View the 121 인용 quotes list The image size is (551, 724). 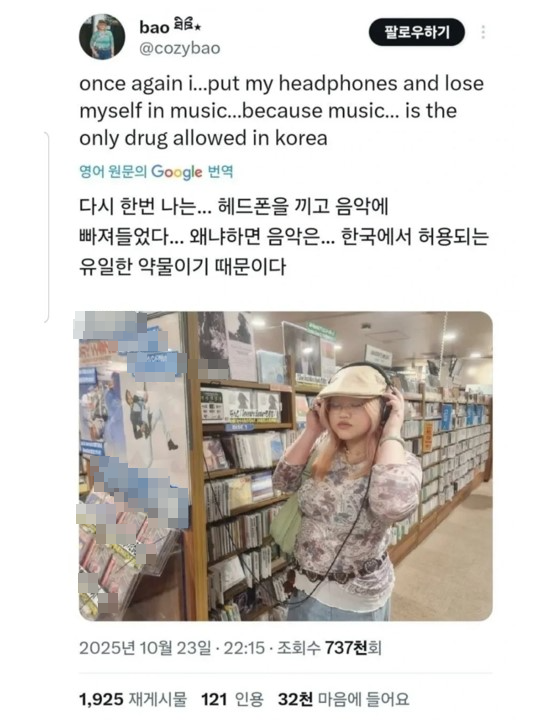point(232,699)
